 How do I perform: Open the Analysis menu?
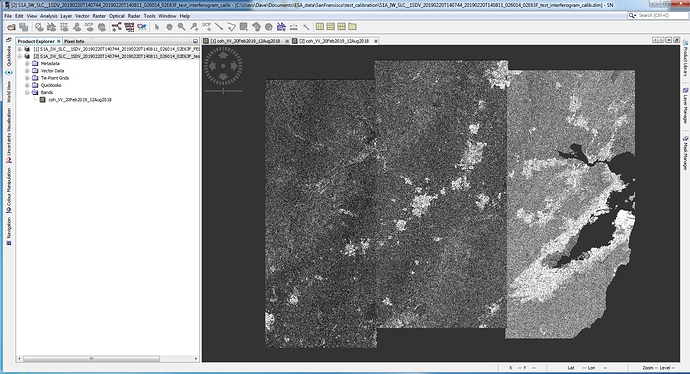pyautogui.click(x=48, y=16)
